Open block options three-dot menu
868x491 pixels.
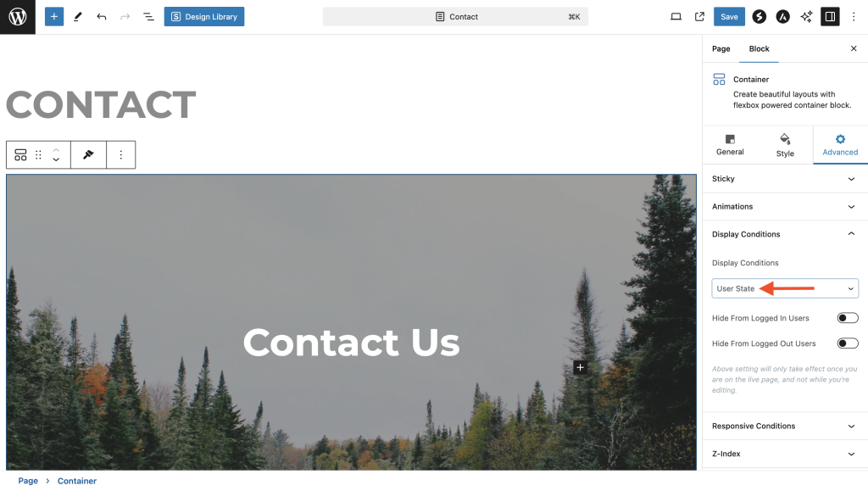point(120,154)
